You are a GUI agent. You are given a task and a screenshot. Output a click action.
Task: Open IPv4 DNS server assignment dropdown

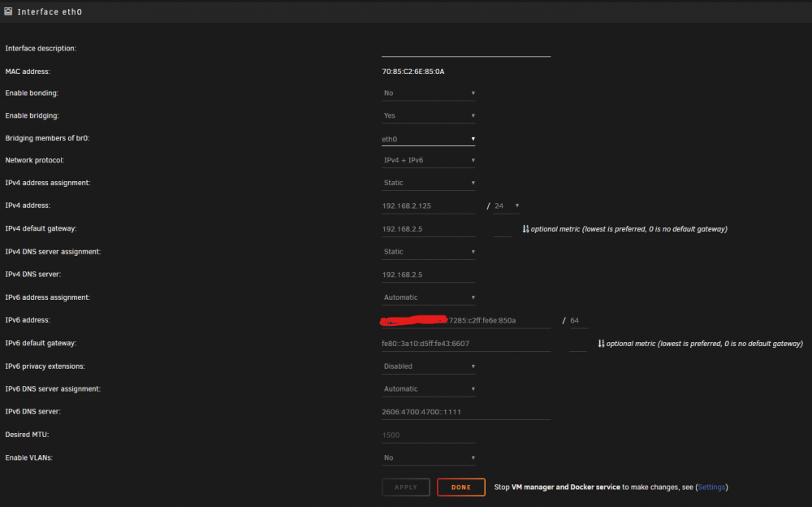click(428, 252)
